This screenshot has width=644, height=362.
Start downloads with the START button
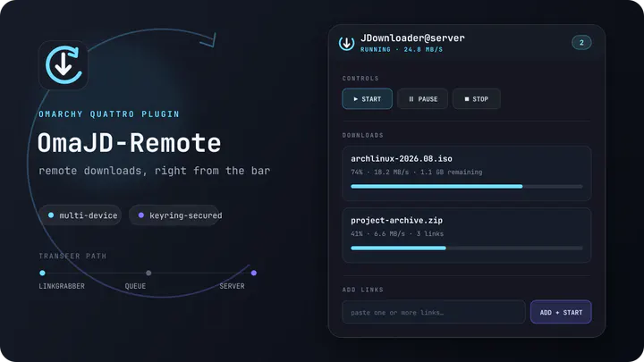point(368,99)
